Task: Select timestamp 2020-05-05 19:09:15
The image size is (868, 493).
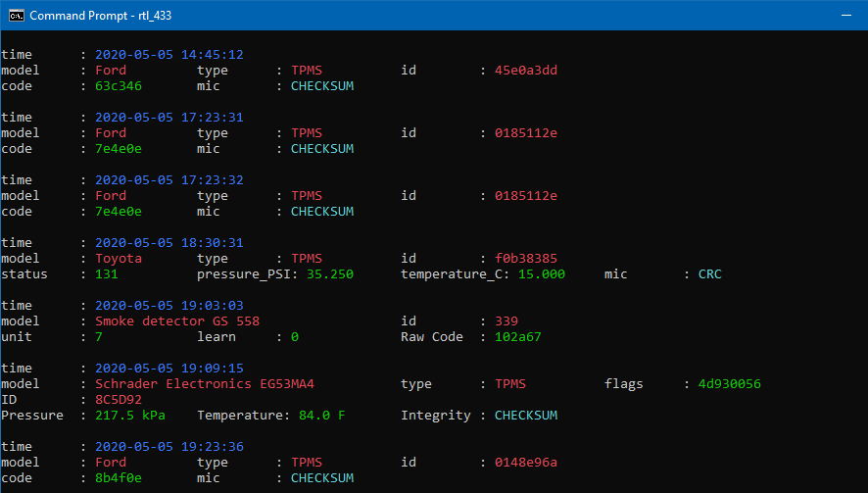Action: point(169,368)
